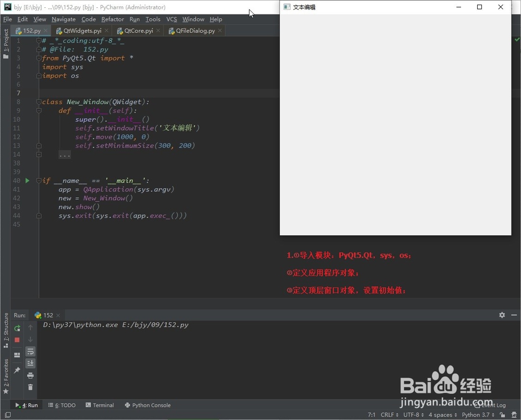521x420 pixels.
Task: Open the Event Log
Action: coord(490,405)
